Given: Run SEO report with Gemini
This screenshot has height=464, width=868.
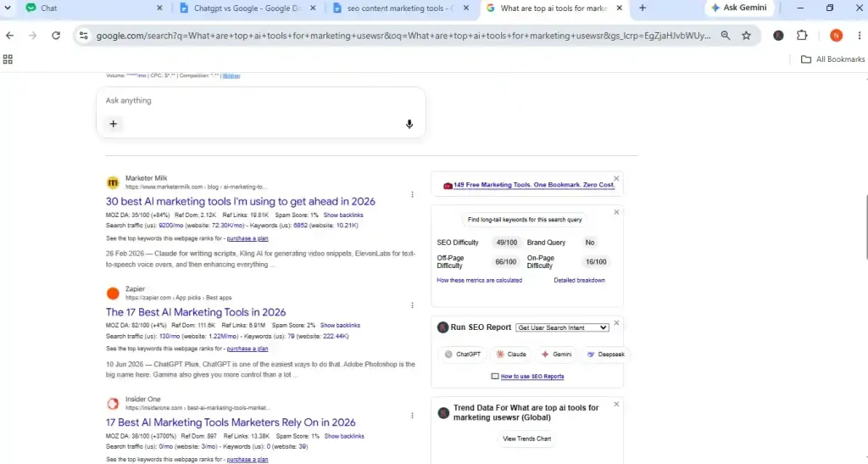Looking at the screenshot, I should [x=556, y=355].
